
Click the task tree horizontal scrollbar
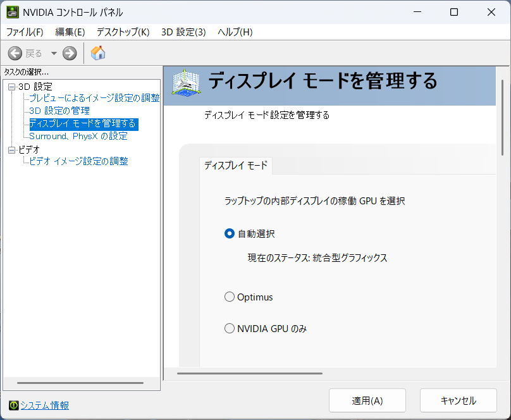click(80, 383)
